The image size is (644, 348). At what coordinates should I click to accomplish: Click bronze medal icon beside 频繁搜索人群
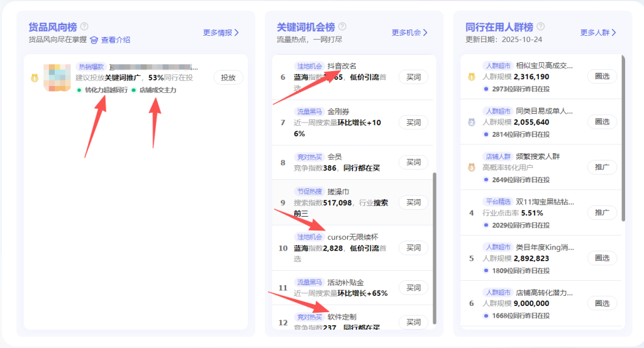(472, 168)
